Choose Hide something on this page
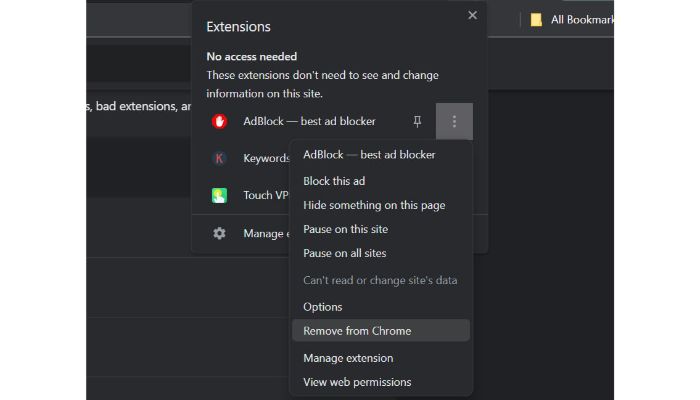This screenshot has height=400, width=700. click(x=374, y=205)
